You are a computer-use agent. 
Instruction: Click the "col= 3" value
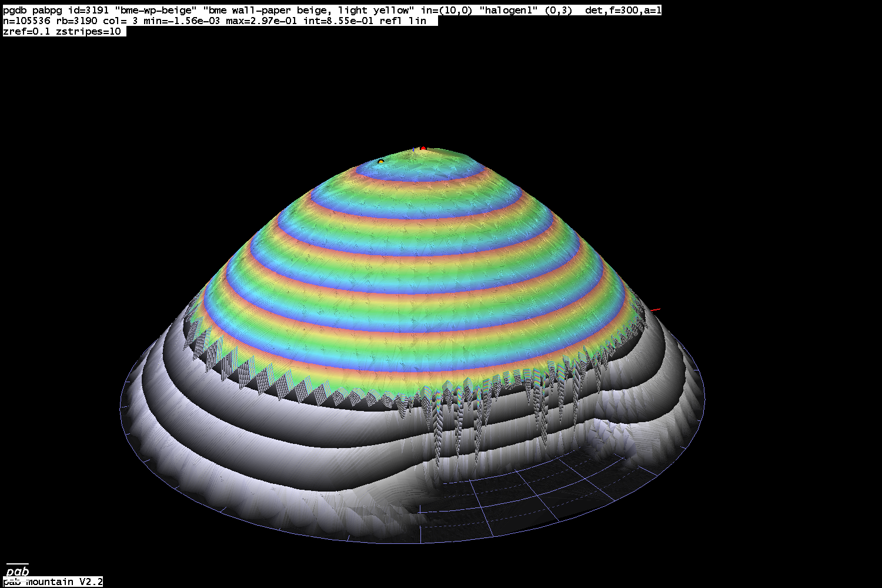[121, 21]
